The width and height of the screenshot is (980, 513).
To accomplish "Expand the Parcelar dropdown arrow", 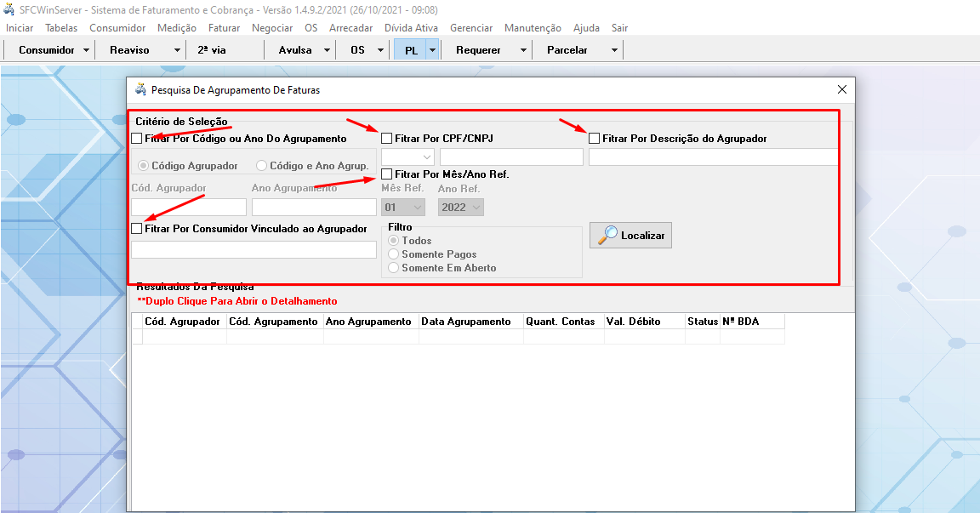I will [614, 50].
